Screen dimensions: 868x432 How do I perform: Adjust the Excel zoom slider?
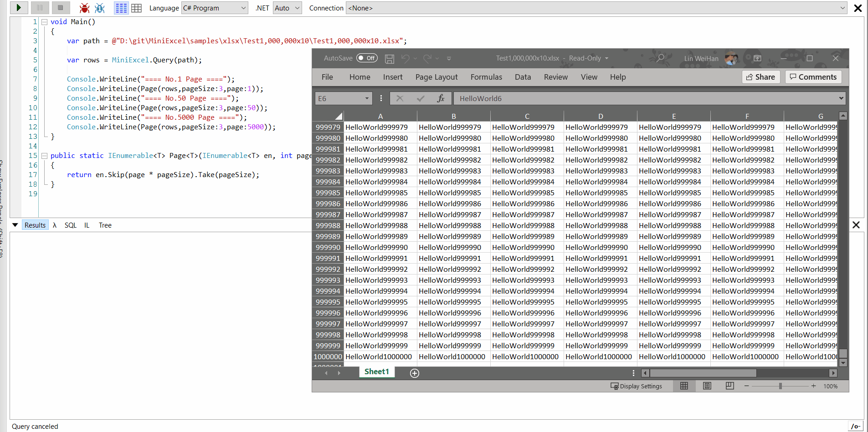pyautogui.click(x=780, y=386)
